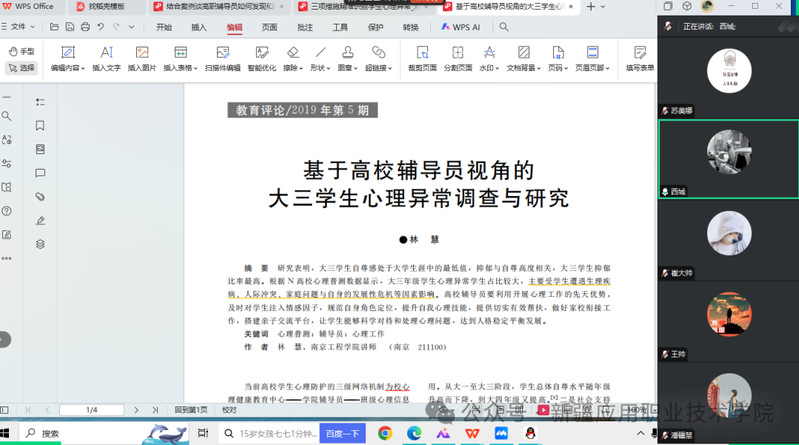Screen dimensions: 799x445
Task: Select the 手型 hand tool
Action: click(21, 51)
